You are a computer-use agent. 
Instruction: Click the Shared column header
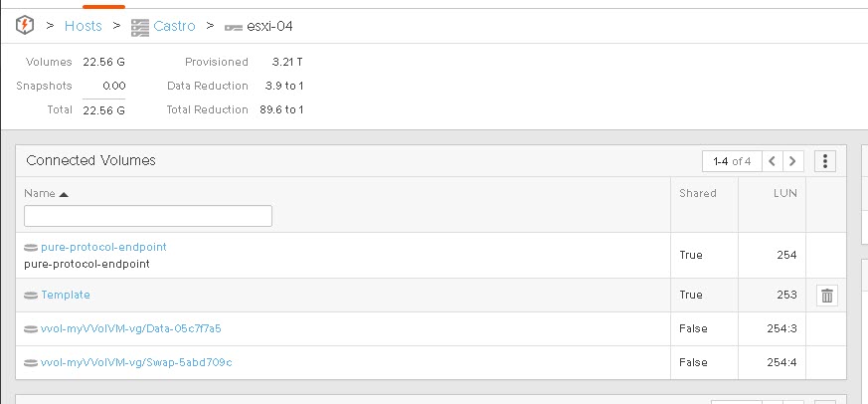tap(698, 193)
